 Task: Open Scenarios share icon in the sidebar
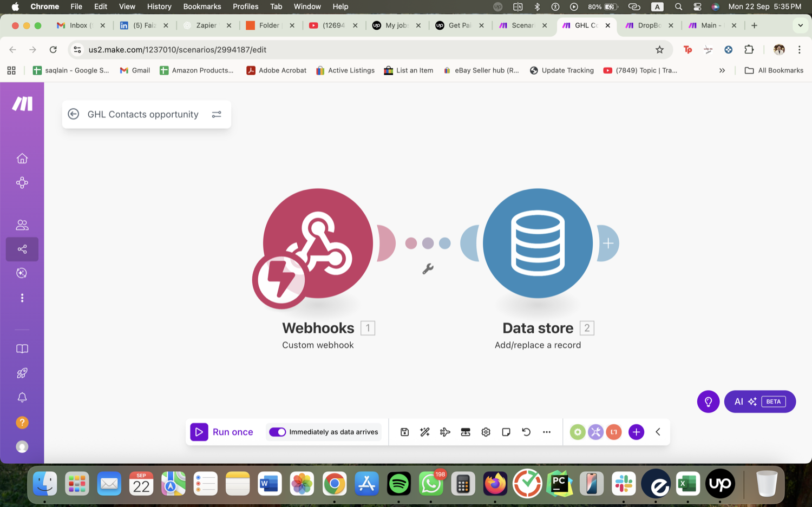tap(22, 249)
